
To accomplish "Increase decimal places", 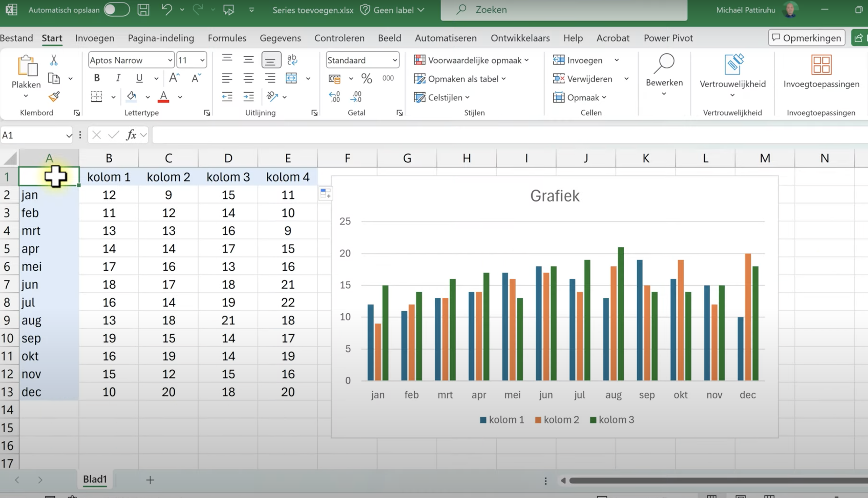I will pyautogui.click(x=334, y=97).
